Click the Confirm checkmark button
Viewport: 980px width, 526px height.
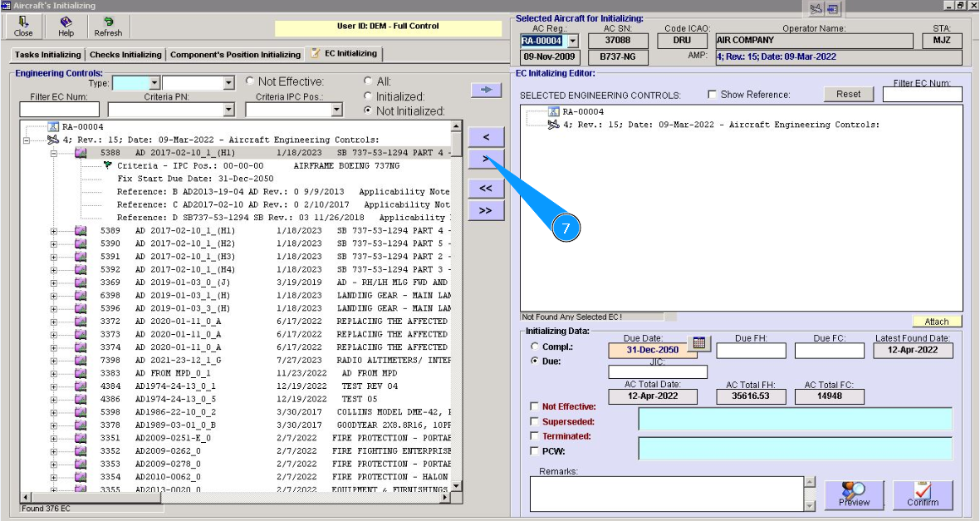pos(922,494)
